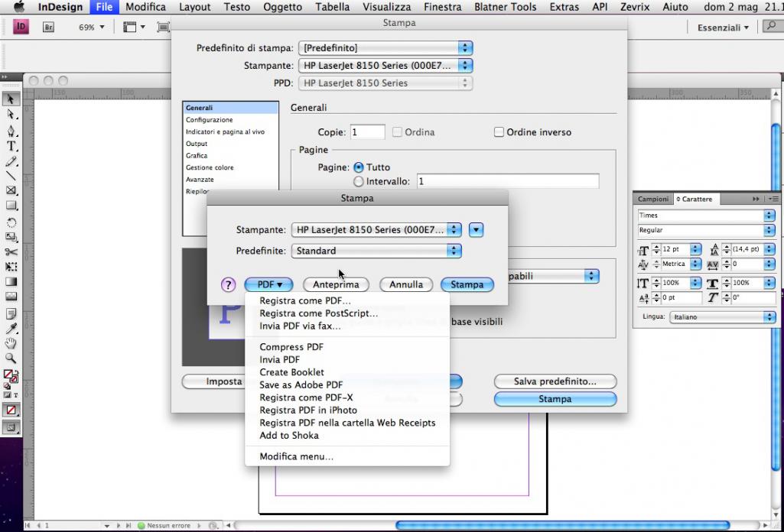The height and width of the screenshot is (532, 784).
Task: Click the Salva predefinito… button
Action: pos(555,381)
